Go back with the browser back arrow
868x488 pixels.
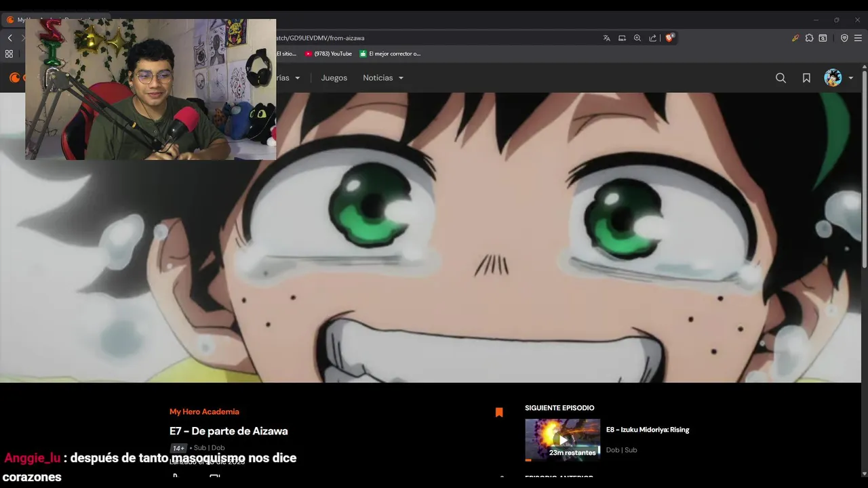9,38
